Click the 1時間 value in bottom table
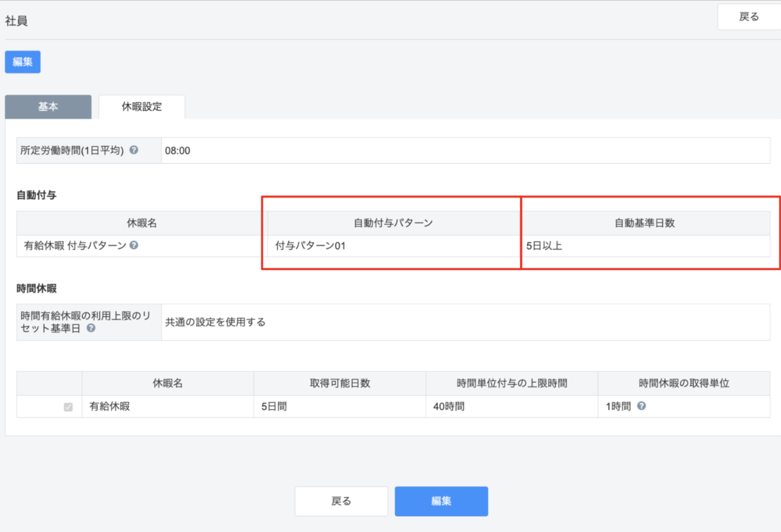Viewport: 781px width, 532px height. [x=619, y=406]
